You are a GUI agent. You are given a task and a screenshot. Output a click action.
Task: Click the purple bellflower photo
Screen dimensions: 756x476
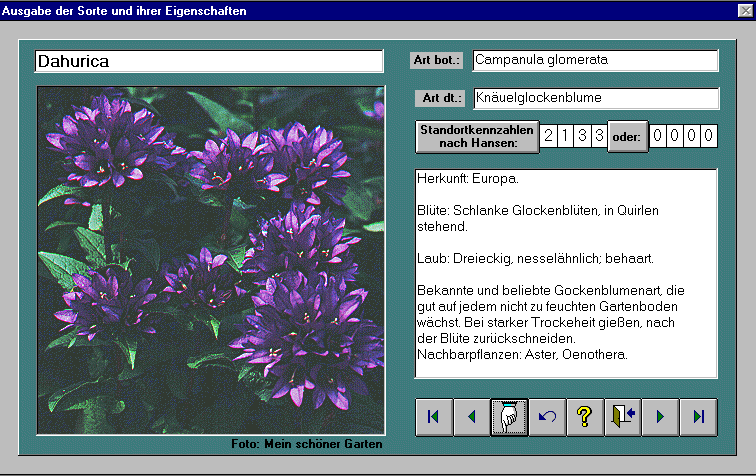point(210,260)
